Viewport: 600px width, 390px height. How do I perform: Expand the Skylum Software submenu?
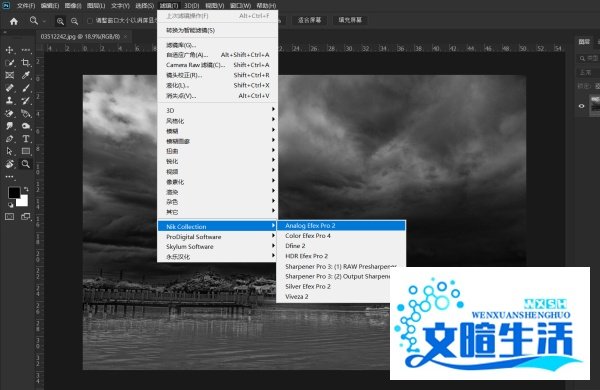coord(217,246)
